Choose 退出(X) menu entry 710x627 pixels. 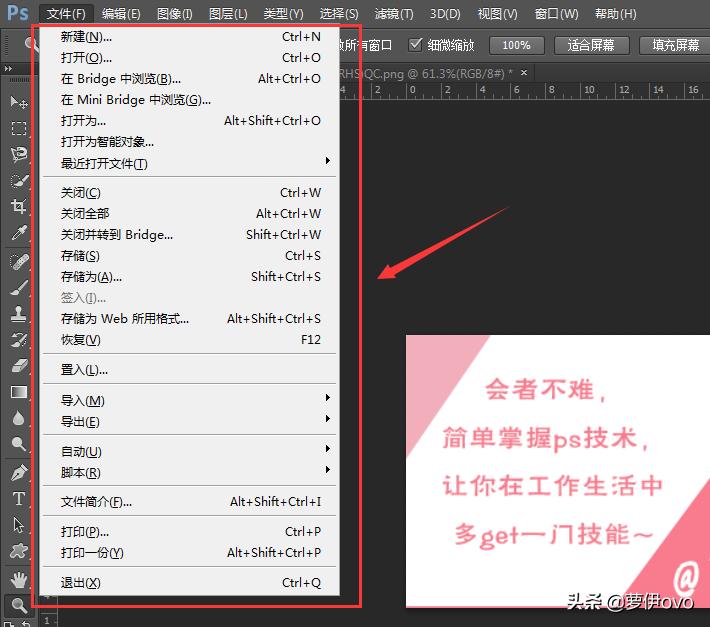(190, 583)
